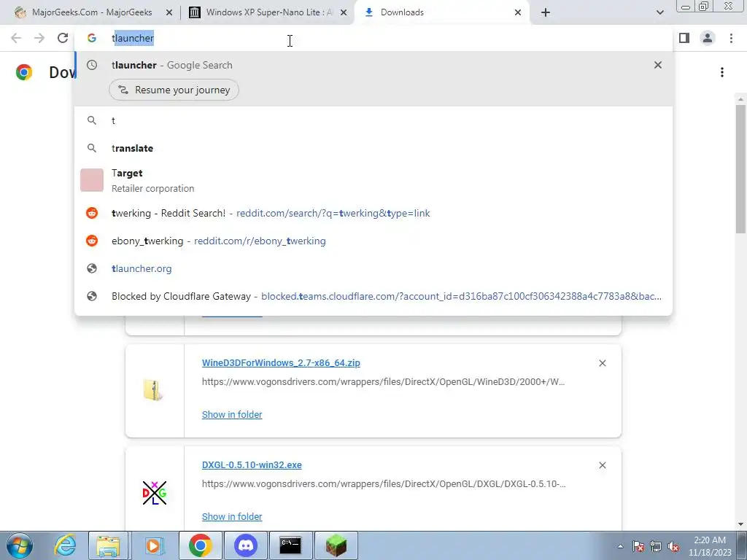Go back using the back arrow
This screenshot has height=560, width=747.
(16, 38)
